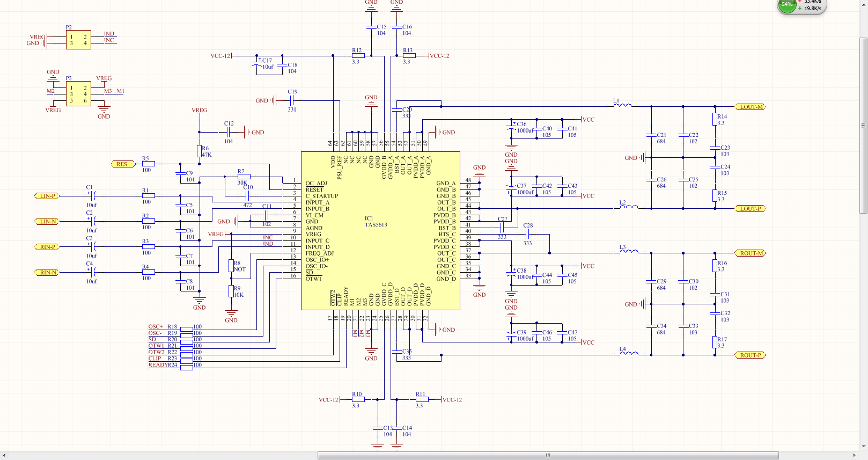
Task: Select capacitor C27 333
Action: [x=502, y=228]
